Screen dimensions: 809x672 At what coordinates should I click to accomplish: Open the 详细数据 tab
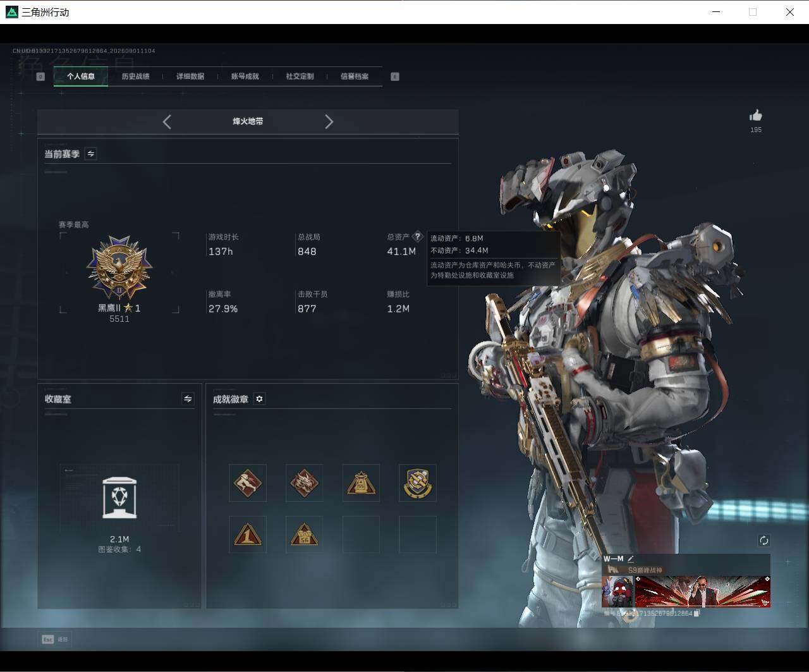(x=190, y=76)
